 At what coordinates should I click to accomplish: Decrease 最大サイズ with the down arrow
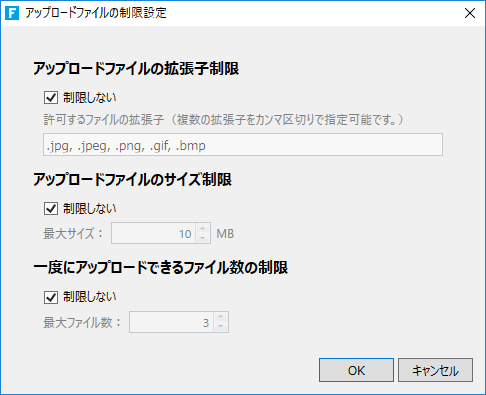[x=203, y=238]
